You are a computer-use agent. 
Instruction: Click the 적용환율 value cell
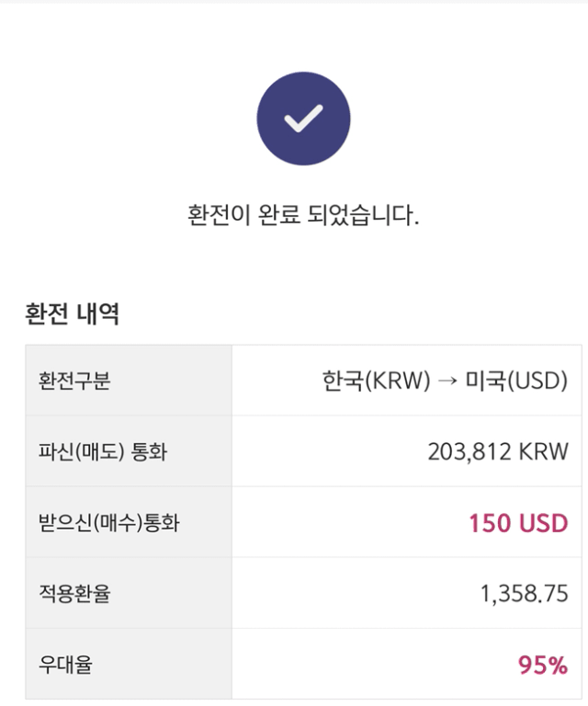click(407, 593)
